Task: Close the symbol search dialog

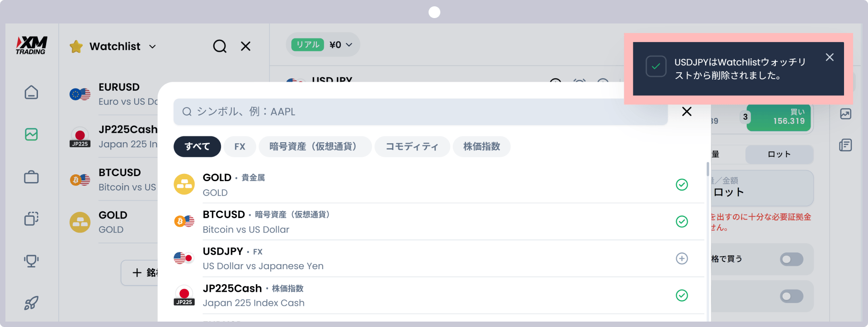Action: (x=687, y=112)
